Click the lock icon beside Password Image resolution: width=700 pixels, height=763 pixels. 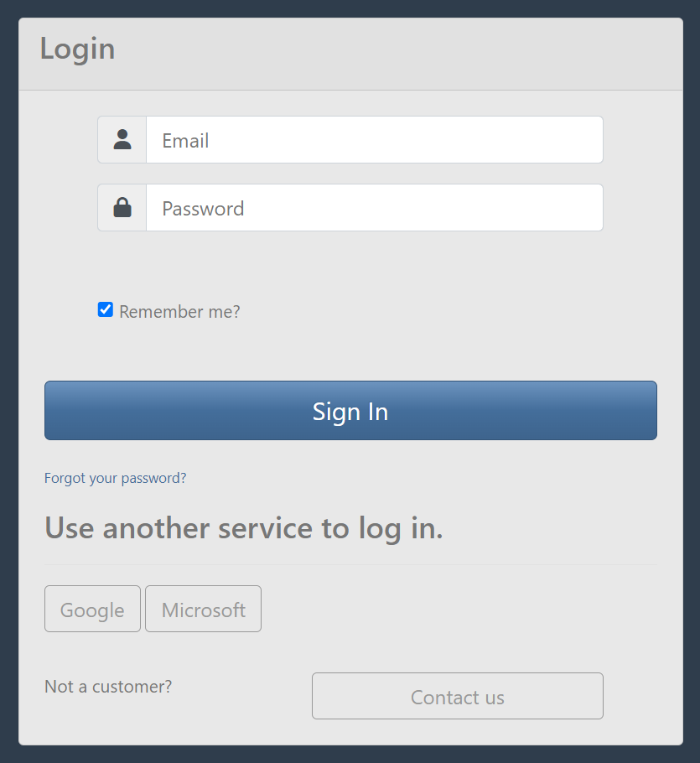122,208
